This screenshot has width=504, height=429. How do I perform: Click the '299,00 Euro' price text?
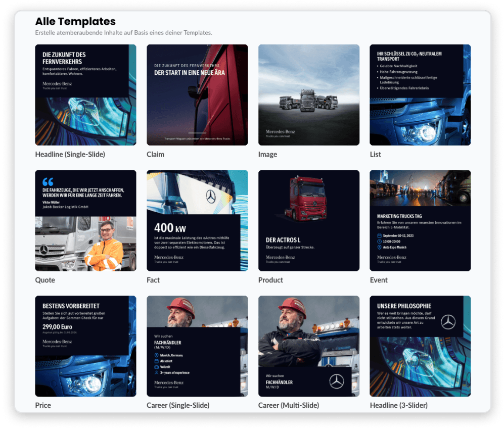tap(57, 327)
